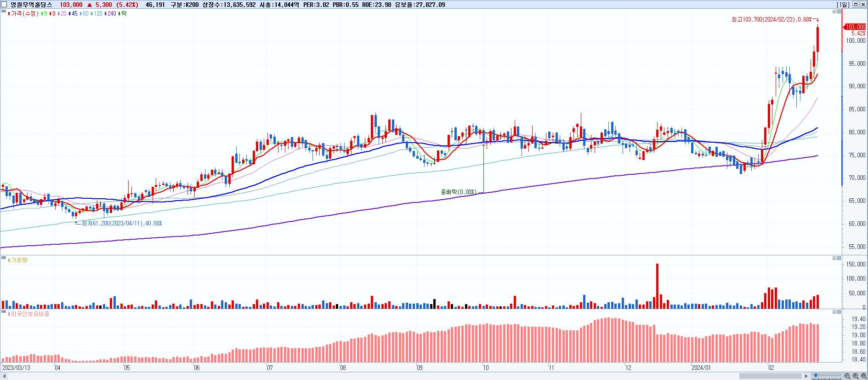Select the 8-day moving average legend
The height and width of the screenshot is (380, 868).
pyautogui.click(x=52, y=14)
